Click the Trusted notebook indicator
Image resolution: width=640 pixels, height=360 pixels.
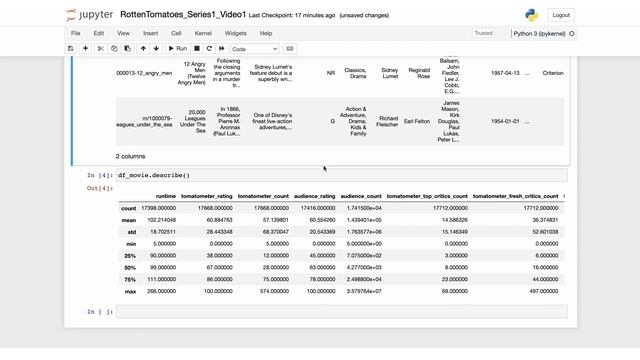[484, 33]
